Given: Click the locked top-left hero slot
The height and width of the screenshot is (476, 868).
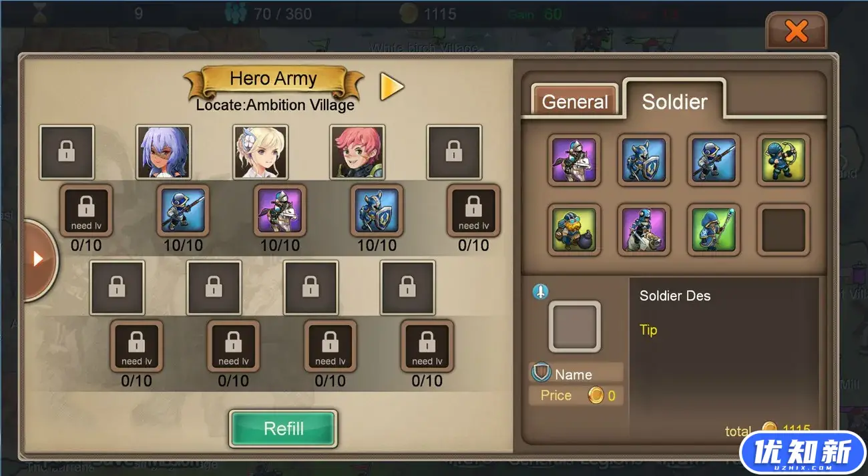Looking at the screenshot, I should 67,152.
